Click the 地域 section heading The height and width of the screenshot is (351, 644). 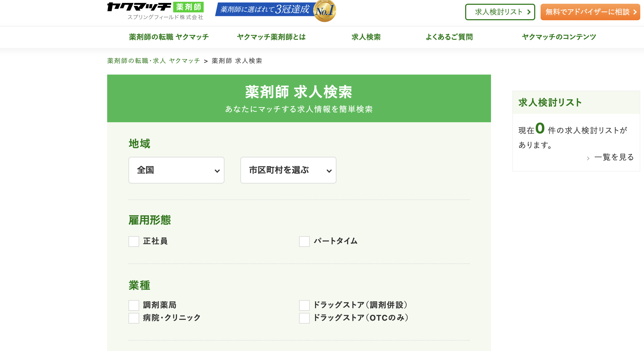(x=139, y=144)
